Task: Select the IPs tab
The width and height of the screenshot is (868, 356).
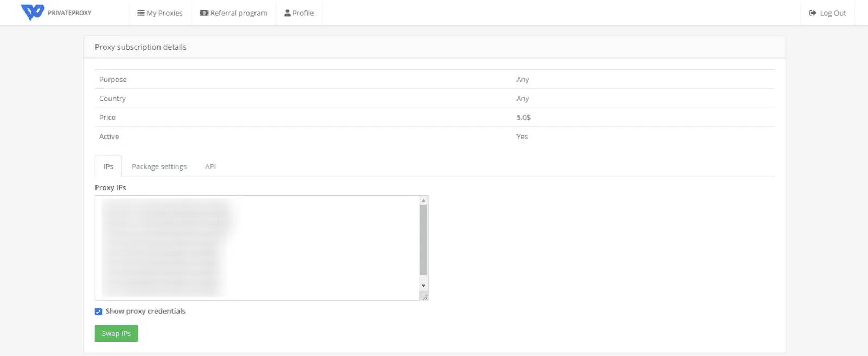Action: [x=108, y=166]
